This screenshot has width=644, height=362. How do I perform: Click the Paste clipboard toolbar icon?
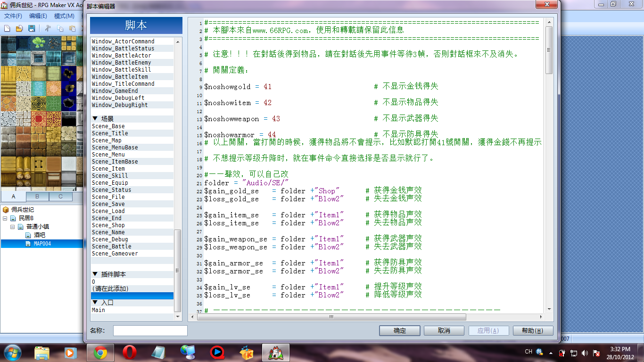click(72, 28)
